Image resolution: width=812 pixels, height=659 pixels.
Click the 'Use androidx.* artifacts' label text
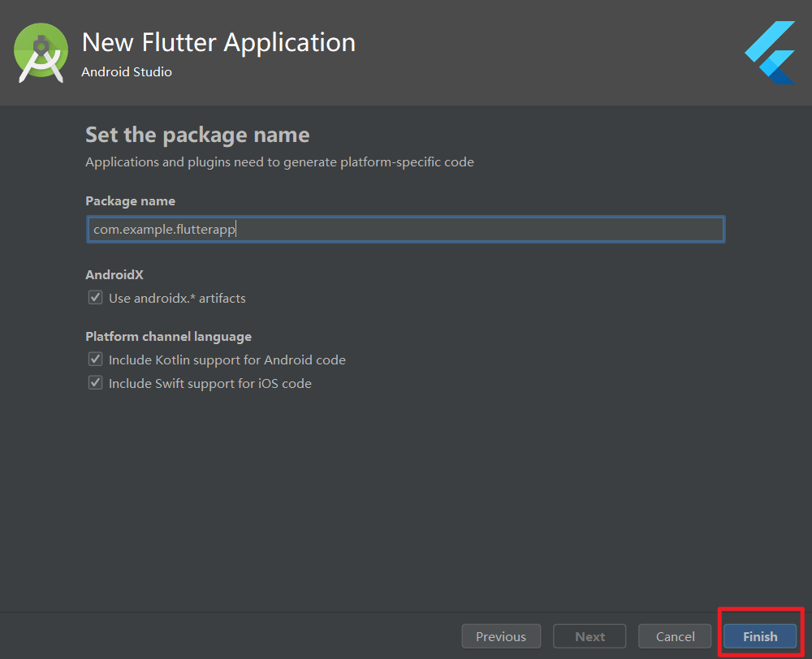pyautogui.click(x=177, y=298)
